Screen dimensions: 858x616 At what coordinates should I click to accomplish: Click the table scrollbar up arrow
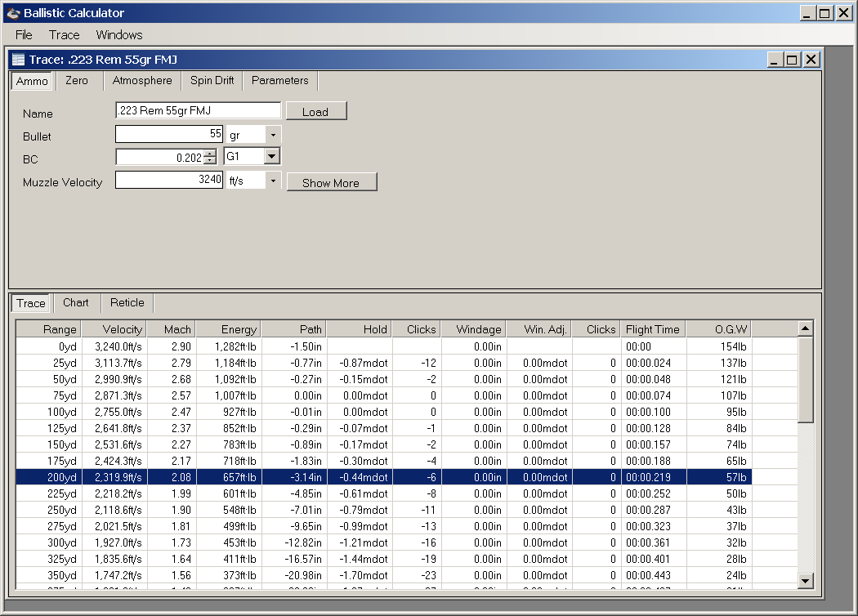coord(805,328)
